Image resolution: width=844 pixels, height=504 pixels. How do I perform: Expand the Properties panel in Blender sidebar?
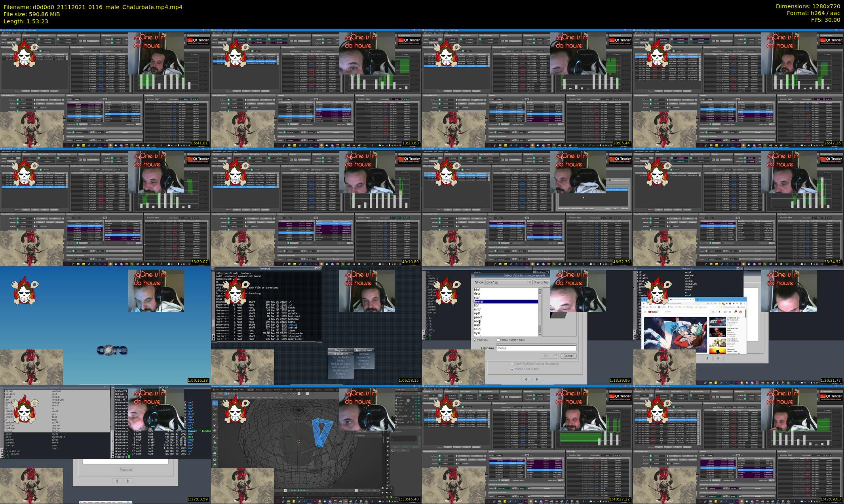point(361,436)
